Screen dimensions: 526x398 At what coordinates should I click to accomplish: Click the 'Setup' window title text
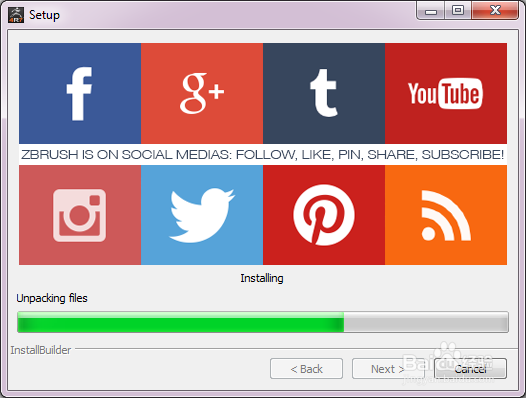44,15
